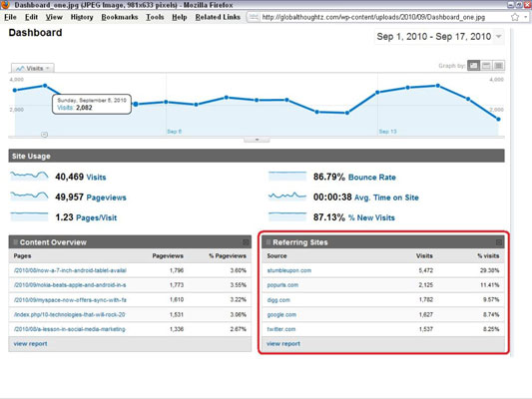Open digg.com referring source

(278, 299)
